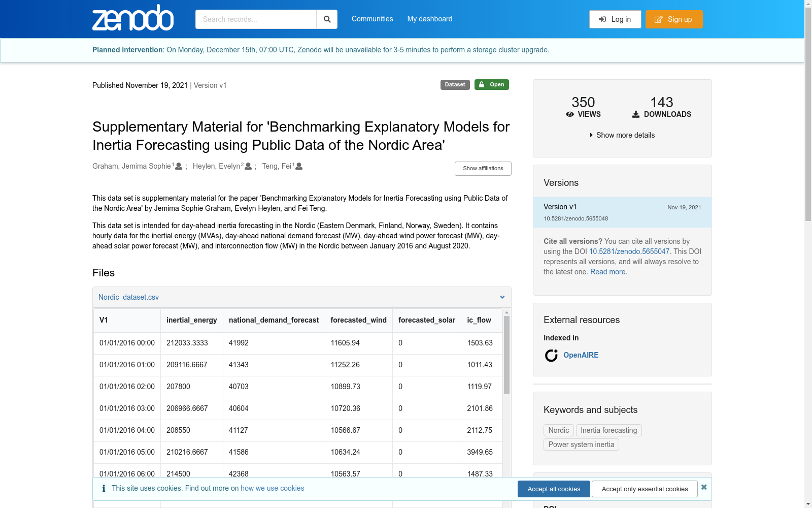
Task: Click the file preview table scrollbar
Action: click(506, 356)
